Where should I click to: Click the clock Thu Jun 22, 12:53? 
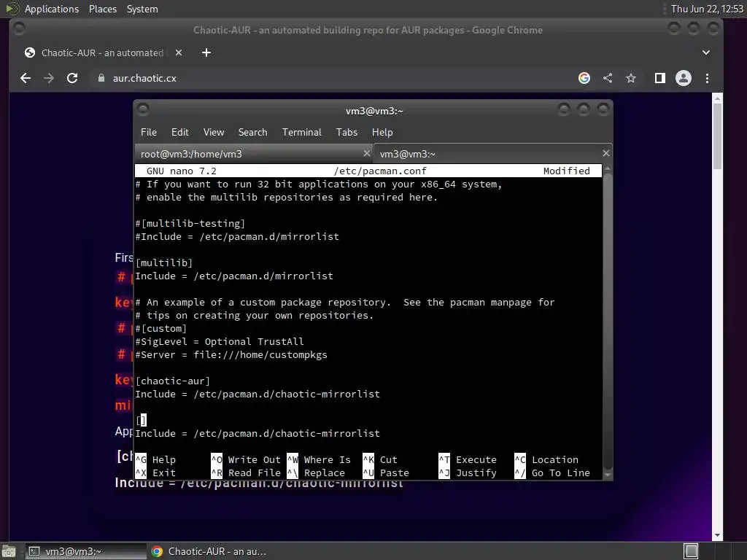707,9
